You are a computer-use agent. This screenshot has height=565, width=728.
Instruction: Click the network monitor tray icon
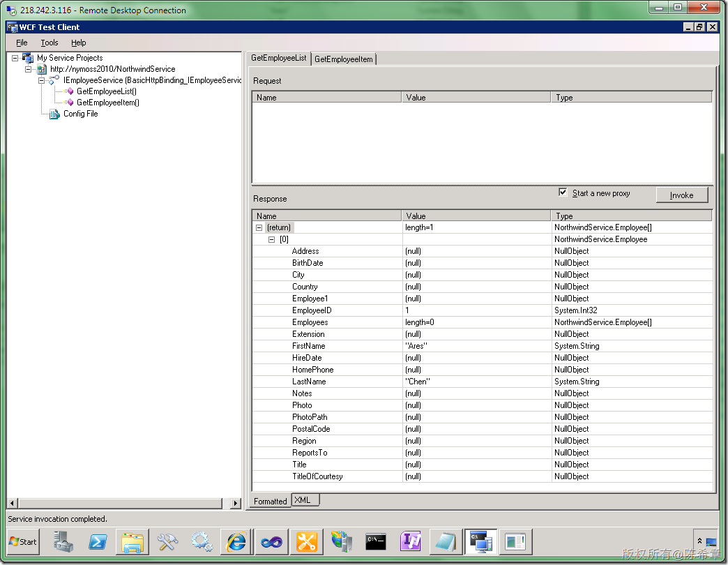(711, 542)
